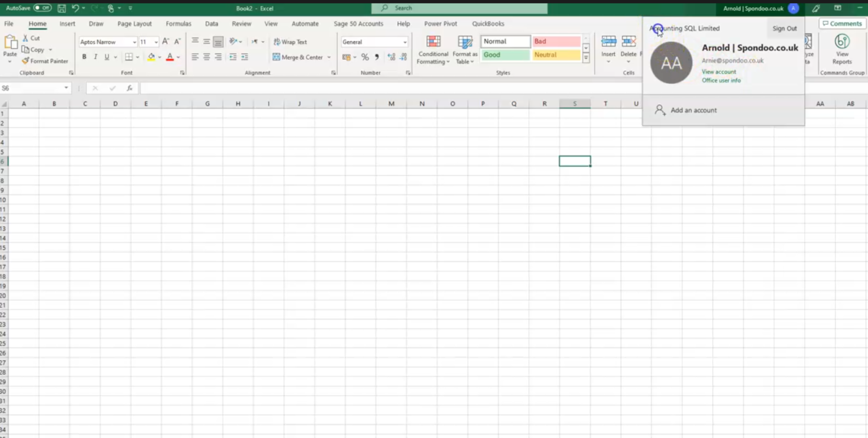Click the Save icon in Quick Access Toolbar

click(61, 8)
